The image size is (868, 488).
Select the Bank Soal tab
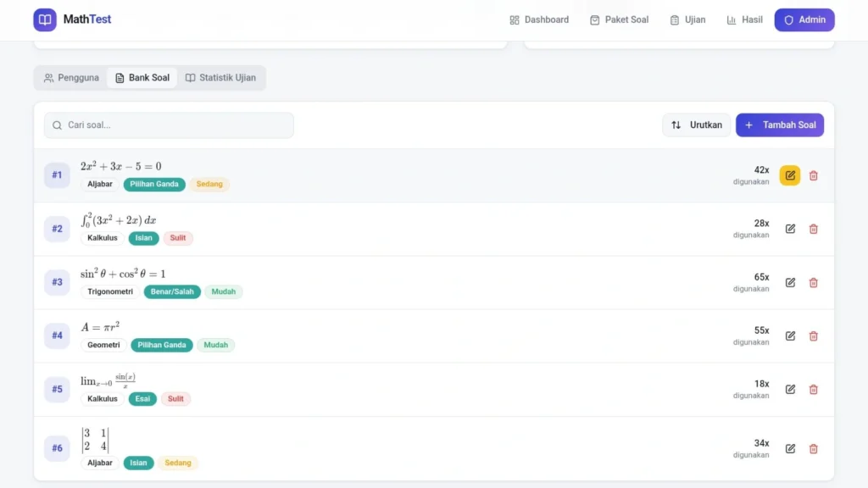(142, 77)
